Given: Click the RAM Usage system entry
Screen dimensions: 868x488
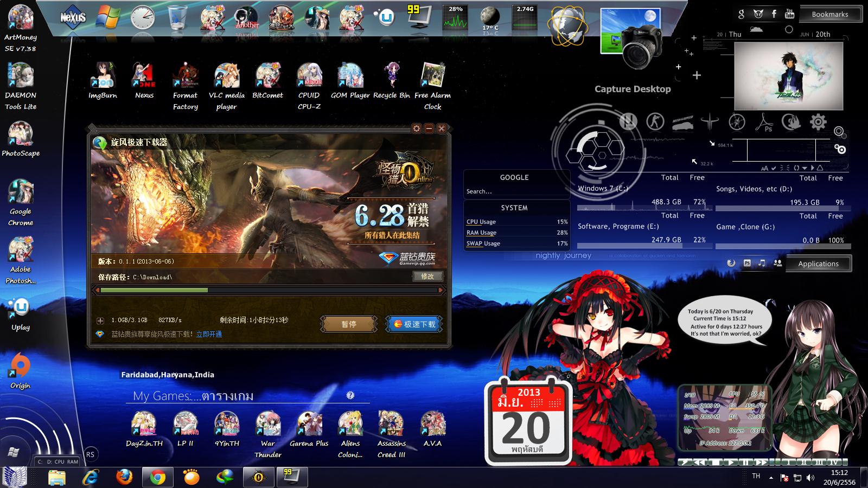Looking at the screenshot, I should pos(516,233).
